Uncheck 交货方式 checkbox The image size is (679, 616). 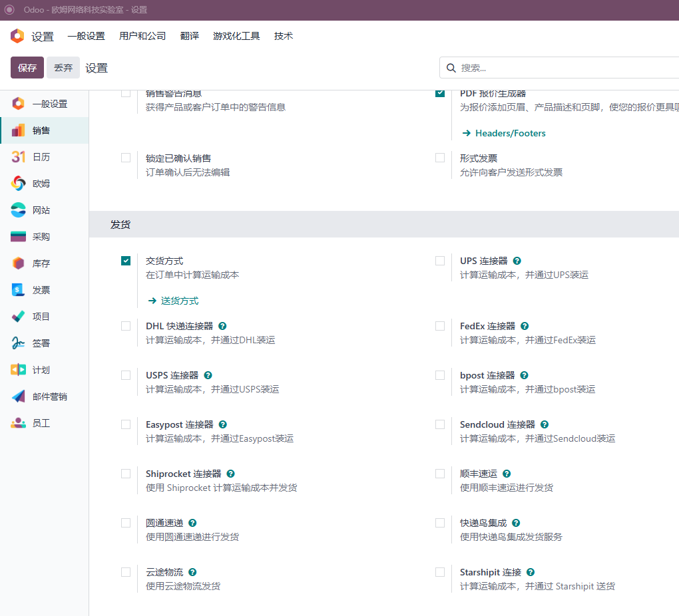pos(126,261)
